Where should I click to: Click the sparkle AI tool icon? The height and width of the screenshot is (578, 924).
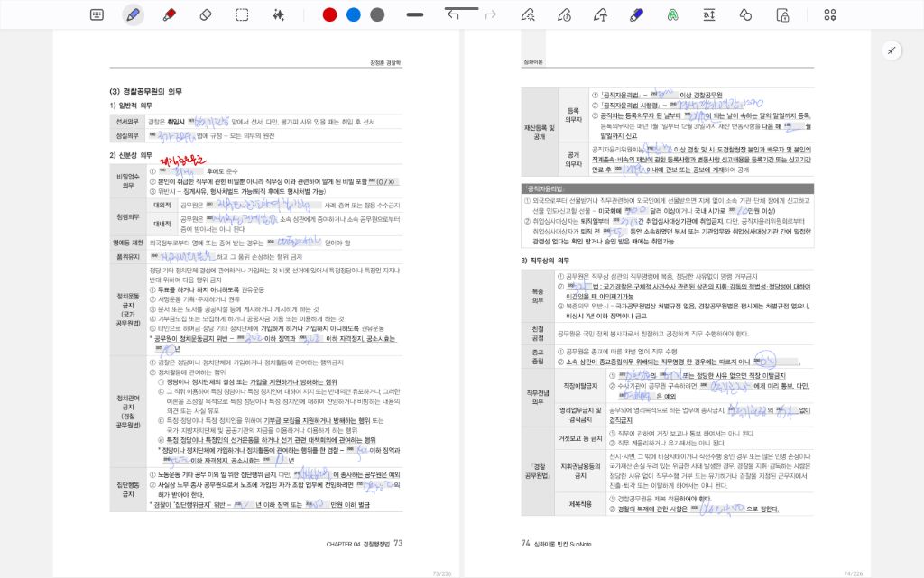[279, 14]
